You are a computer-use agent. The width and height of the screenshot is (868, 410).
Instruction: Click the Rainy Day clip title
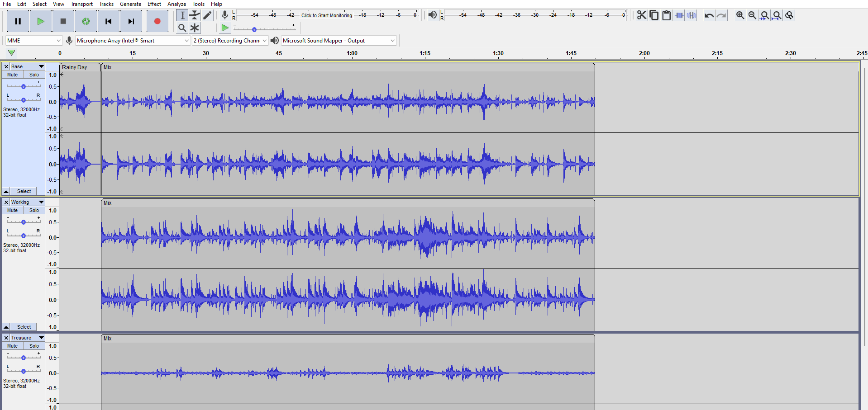click(x=75, y=67)
